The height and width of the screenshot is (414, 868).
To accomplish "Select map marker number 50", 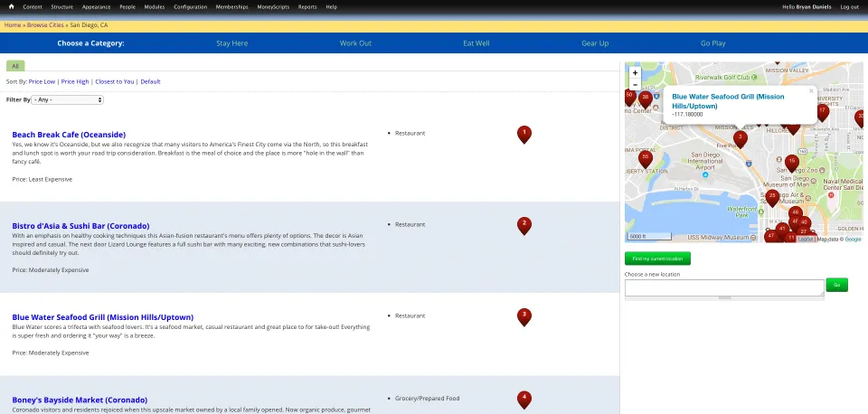I will (x=629, y=97).
